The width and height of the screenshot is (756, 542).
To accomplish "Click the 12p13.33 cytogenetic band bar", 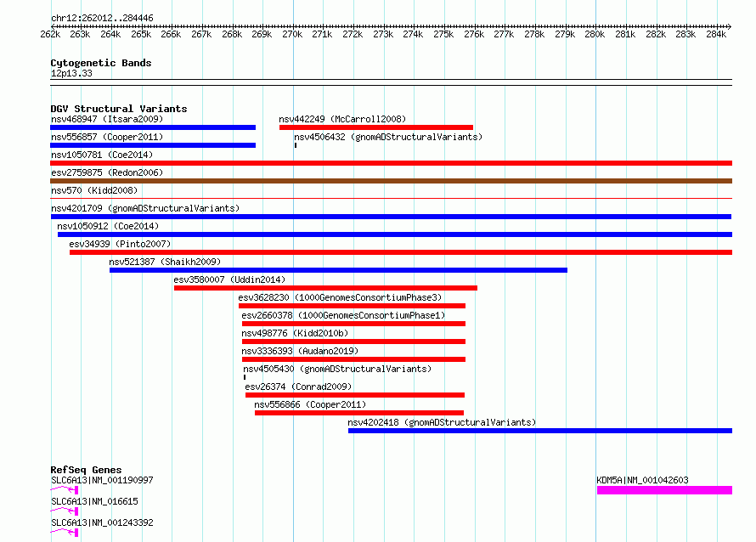I will point(391,82).
